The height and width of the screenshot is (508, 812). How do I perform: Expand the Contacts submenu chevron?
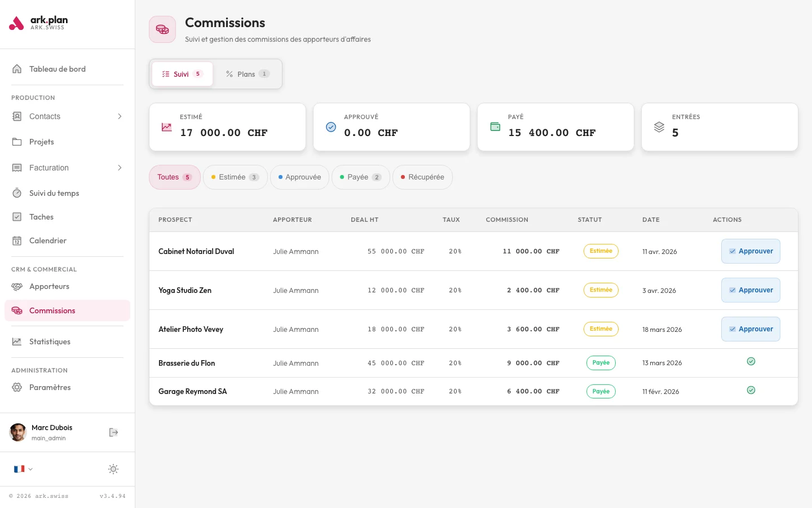(120, 116)
